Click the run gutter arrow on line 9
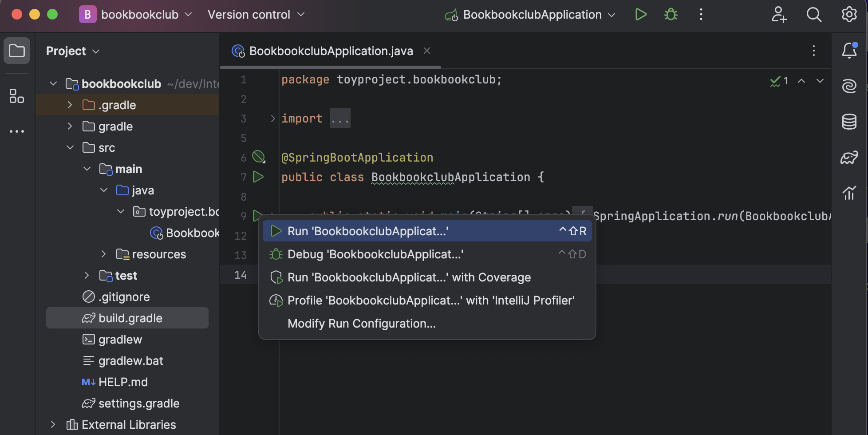This screenshot has height=435, width=868. tap(257, 216)
